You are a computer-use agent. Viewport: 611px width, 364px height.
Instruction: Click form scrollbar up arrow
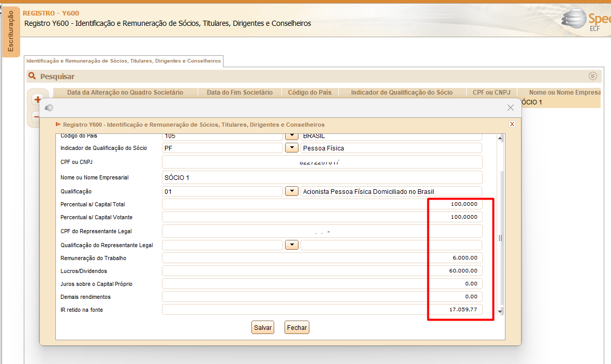(x=500, y=138)
